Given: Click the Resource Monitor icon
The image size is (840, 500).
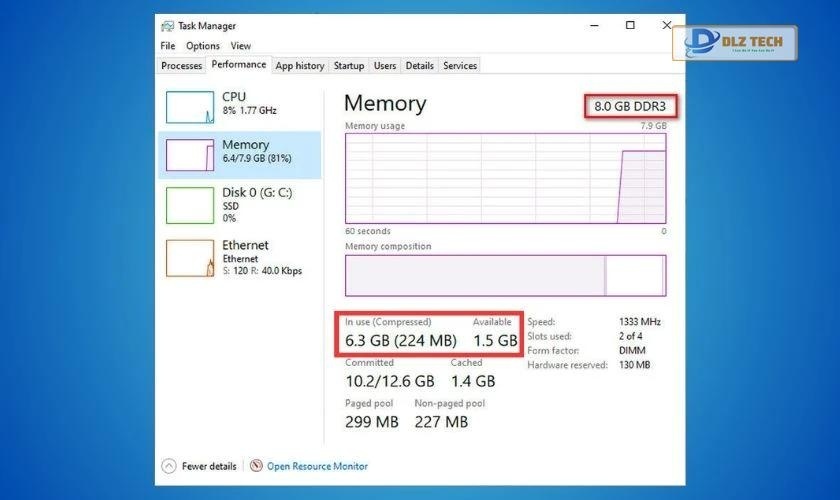Looking at the screenshot, I should click(x=257, y=466).
